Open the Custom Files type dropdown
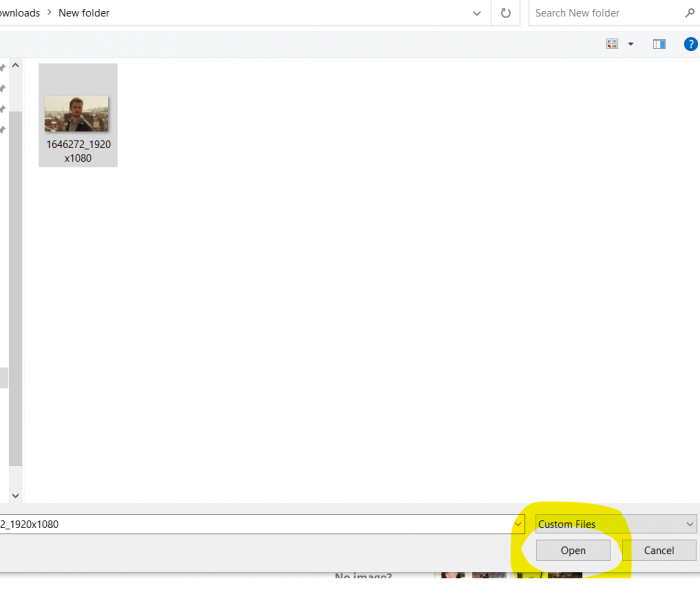Viewport: 700px width, 603px height. (616, 524)
